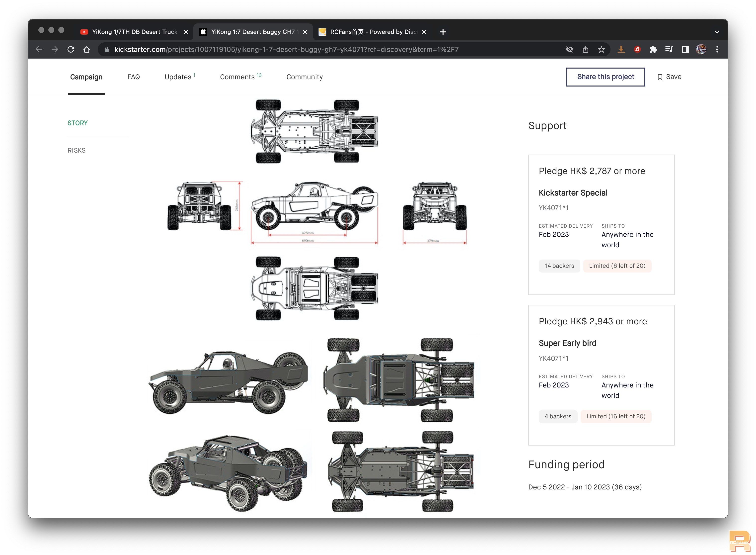This screenshot has height=555, width=756.
Task: Open the Campaign section
Action: tap(86, 77)
